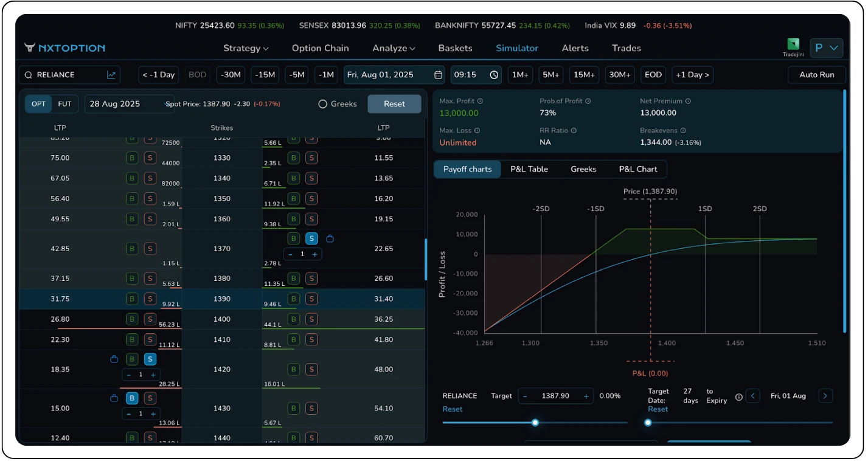The image size is (868, 461).
Task: Advance 5 minutes with 5M+ button
Action: [x=551, y=75]
